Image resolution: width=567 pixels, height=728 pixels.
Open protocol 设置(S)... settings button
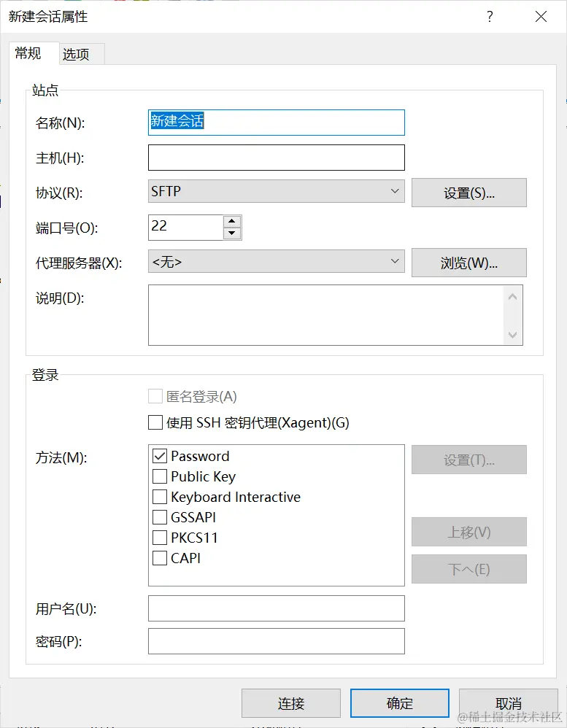(468, 193)
